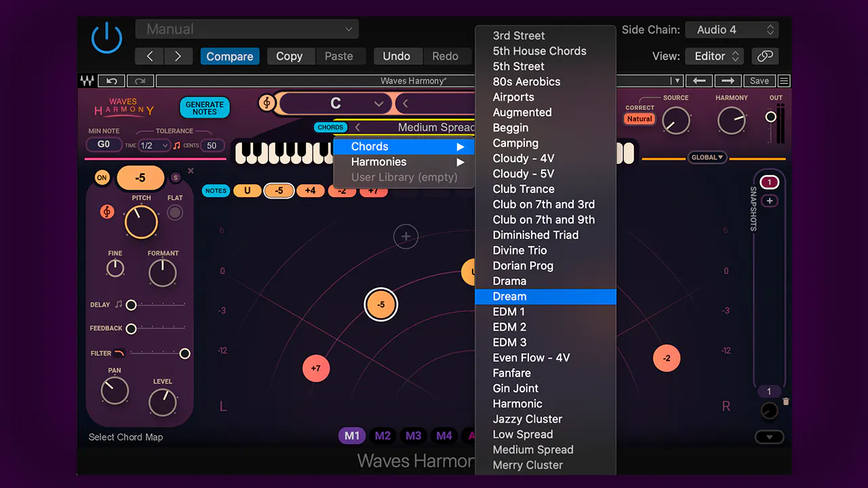Click the FILTER slider handle
The width and height of the screenshot is (868, 488).
click(184, 353)
